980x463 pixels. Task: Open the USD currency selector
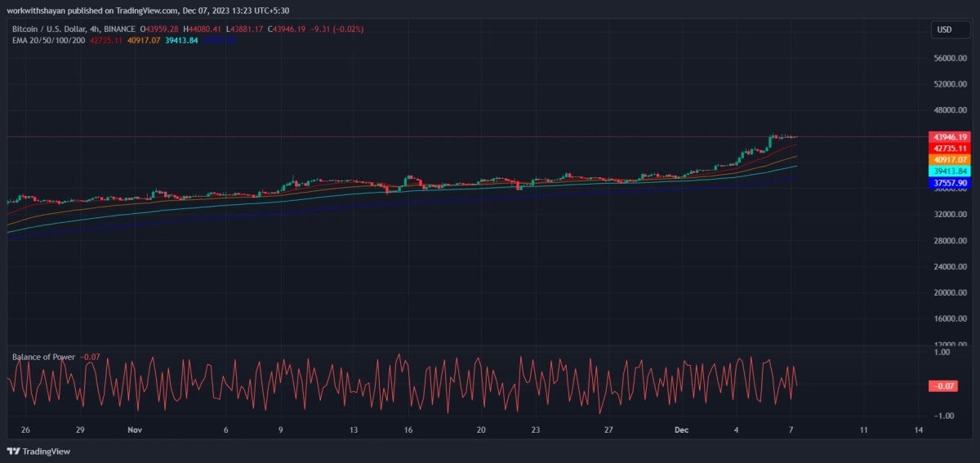(x=950, y=29)
